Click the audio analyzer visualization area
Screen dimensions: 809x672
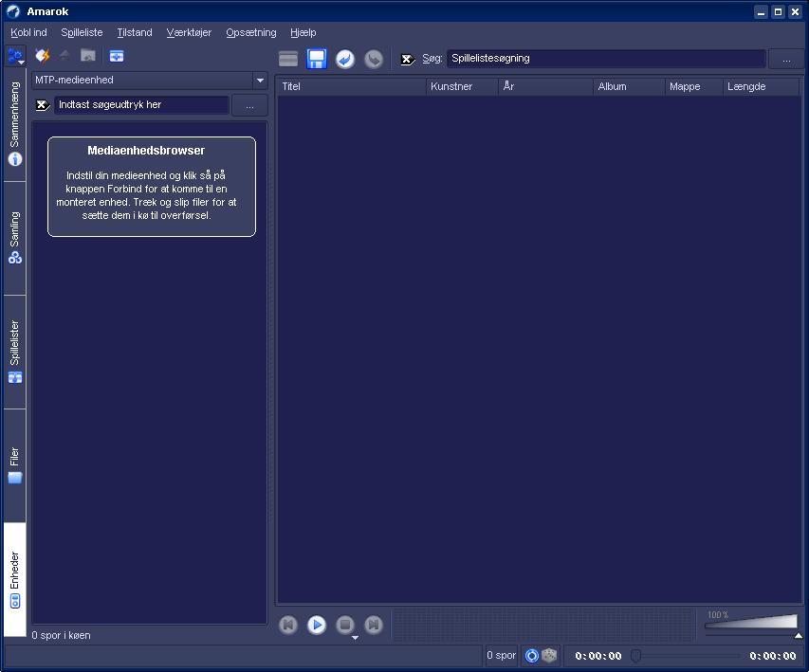click(x=543, y=625)
